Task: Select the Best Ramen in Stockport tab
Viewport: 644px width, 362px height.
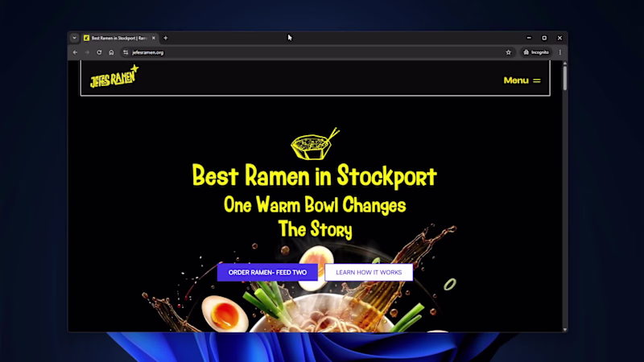Action: pyautogui.click(x=119, y=38)
